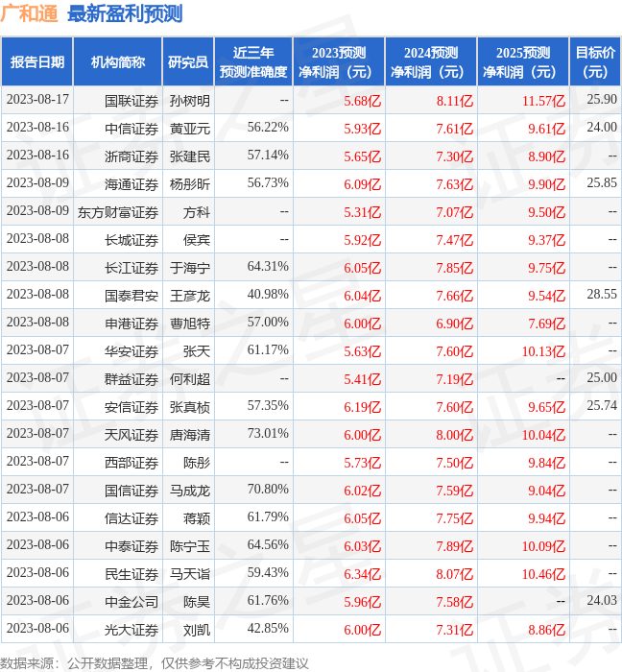622x672 pixels.
Task: Click the 6.34亿 net profit value
Action: [x=363, y=573]
